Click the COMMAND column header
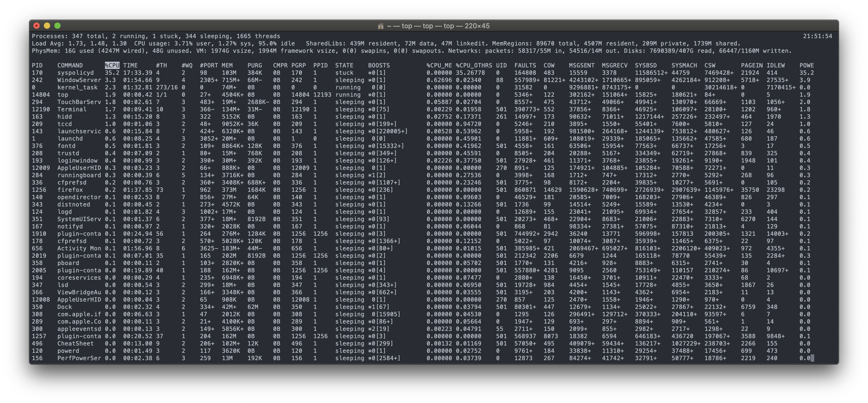Screen dimensions: 868x403 click(x=70, y=65)
